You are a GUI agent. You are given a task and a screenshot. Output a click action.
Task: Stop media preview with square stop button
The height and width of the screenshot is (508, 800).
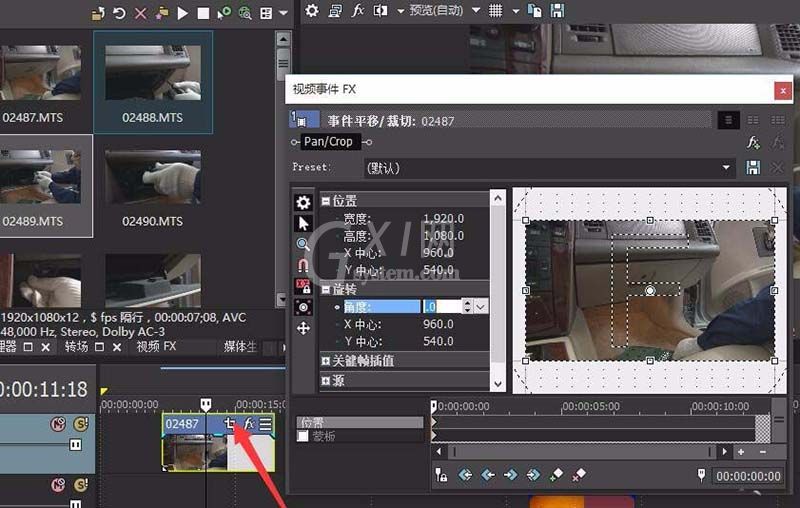(x=203, y=13)
